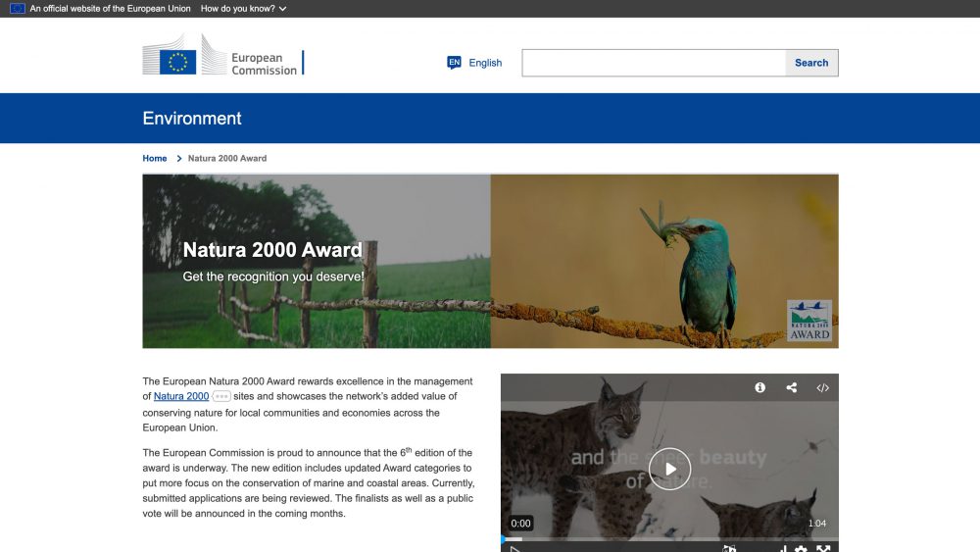Open video settings gear icon
The image size is (980, 552).
coord(801,549)
